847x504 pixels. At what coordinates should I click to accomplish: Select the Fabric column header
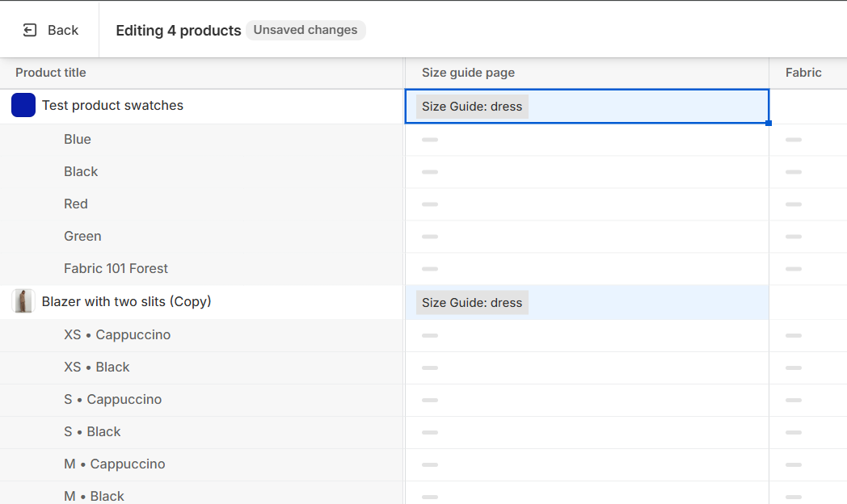click(803, 73)
